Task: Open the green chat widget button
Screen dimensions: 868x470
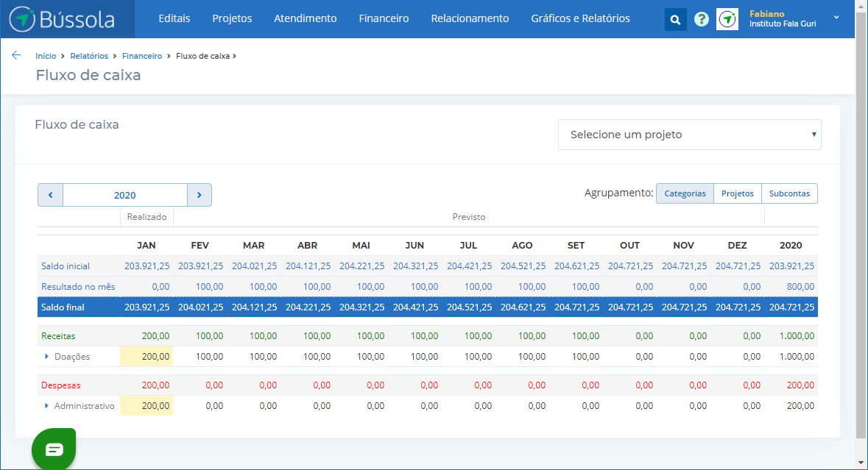Action: [x=54, y=449]
